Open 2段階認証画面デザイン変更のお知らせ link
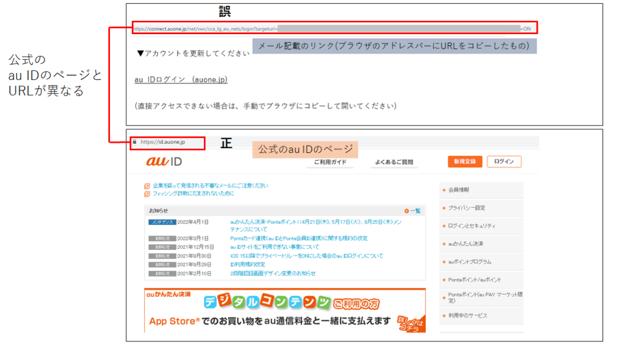The width and height of the screenshot is (625, 364). pyautogui.click(x=273, y=274)
